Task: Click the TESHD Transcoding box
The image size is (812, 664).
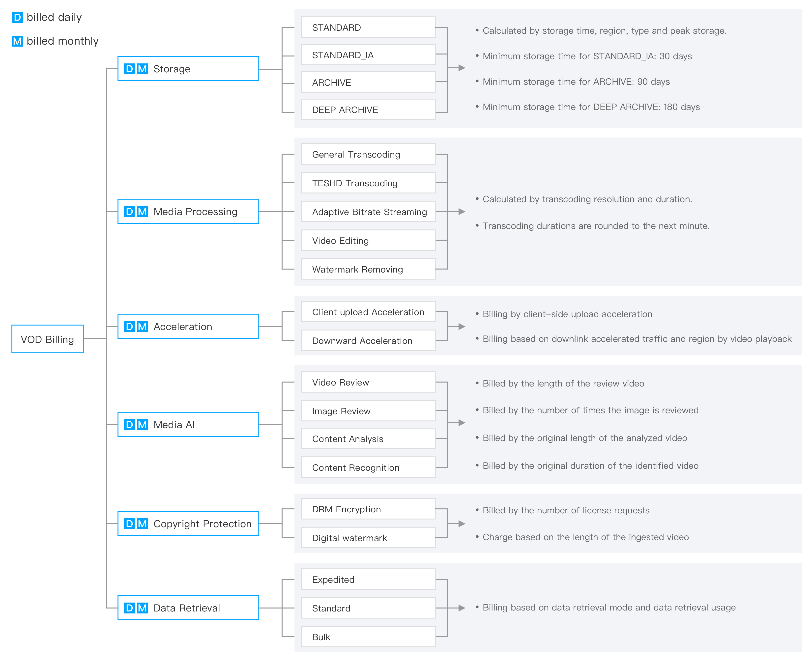Action: point(368,183)
